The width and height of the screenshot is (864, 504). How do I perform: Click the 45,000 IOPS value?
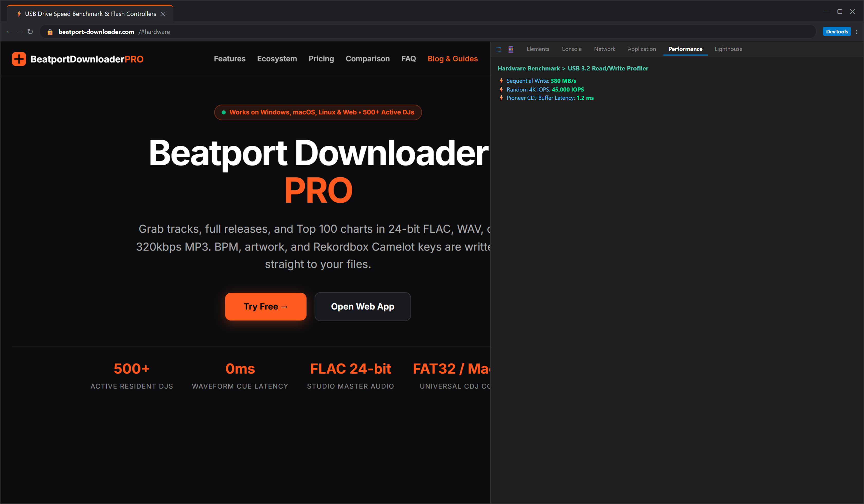[x=568, y=89]
